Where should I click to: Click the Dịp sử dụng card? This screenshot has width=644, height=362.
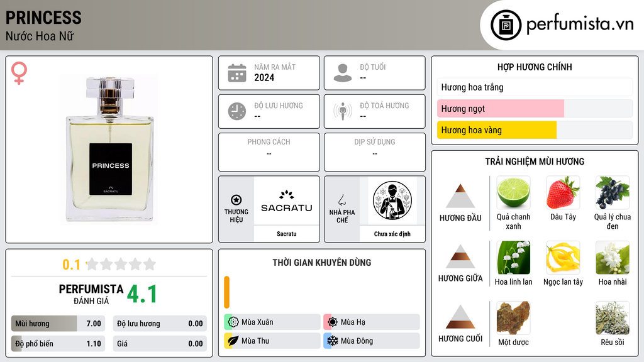coord(375,152)
